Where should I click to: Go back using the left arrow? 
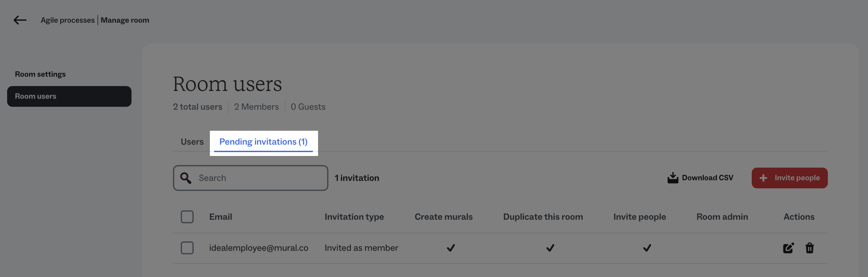[20, 20]
